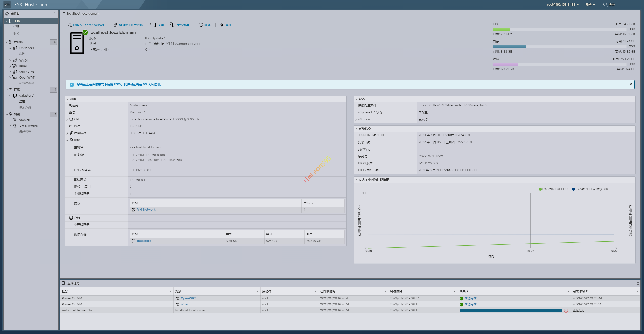Expand the WinXI virtual machine tree node
The height and width of the screenshot is (334, 644).
10,61
